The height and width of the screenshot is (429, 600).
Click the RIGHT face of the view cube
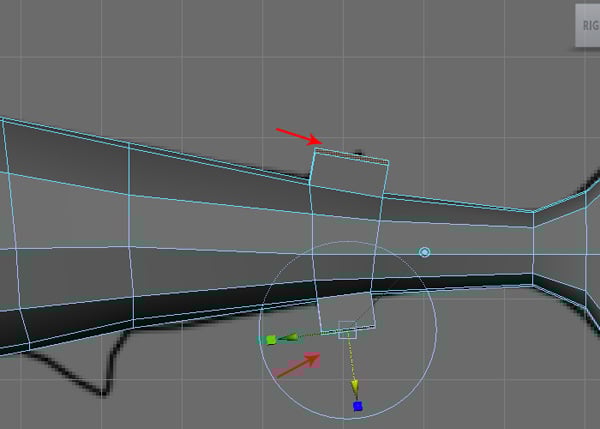588,25
